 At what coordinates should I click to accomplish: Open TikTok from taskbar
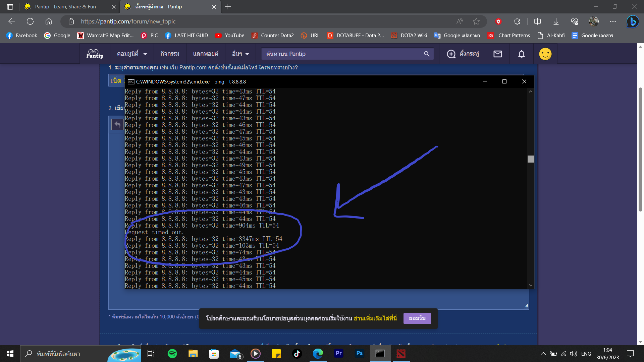pos(297,354)
